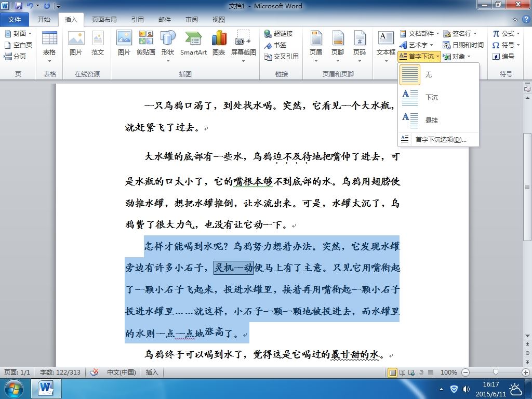Switch to the 引用 references tab
The width and height of the screenshot is (532, 399).
tap(137, 19)
